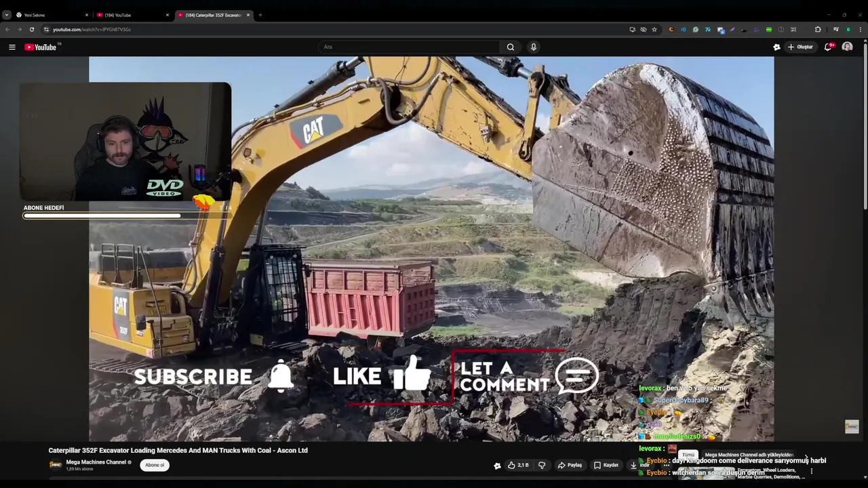Go to the YouTube home logo

pyautogui.click(x=41, y=47)
